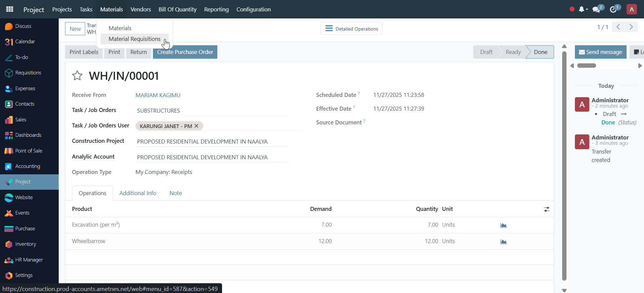Image resolution: width=644 pixels, height=293 pixels.
Task: Go to previous record arrow
Action: click(618, 27)
